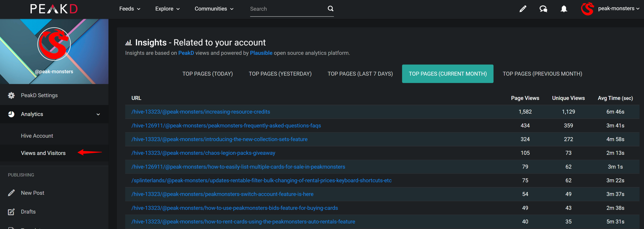Switch to Top Pages (Previous Month) tab
Screen dimensions: 644x229
(542, 74)
